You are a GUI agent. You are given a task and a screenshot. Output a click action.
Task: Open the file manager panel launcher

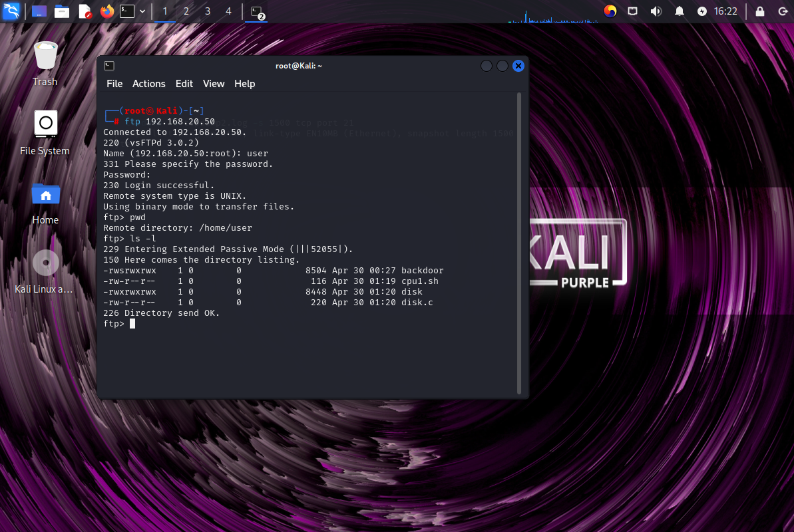62,11
